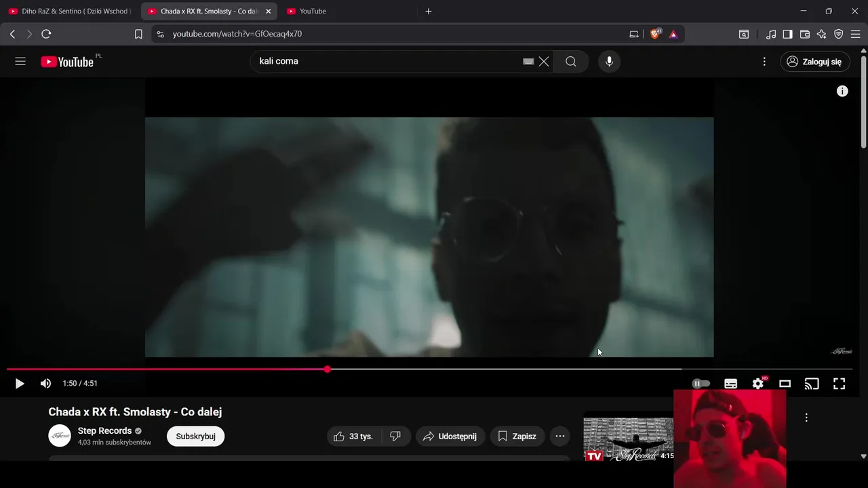Turn off the autoplay switch
This screenshot has height=488, width=868.
pos(701,384)
